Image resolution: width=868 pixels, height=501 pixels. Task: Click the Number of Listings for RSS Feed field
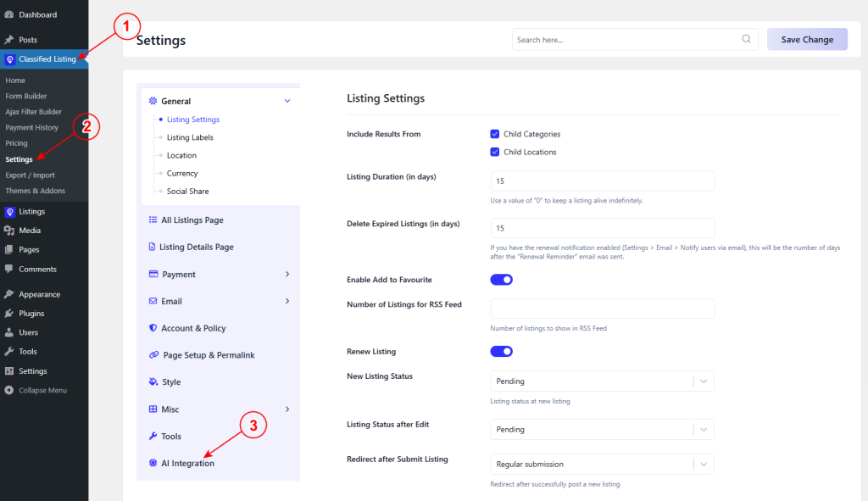[603, 309]
